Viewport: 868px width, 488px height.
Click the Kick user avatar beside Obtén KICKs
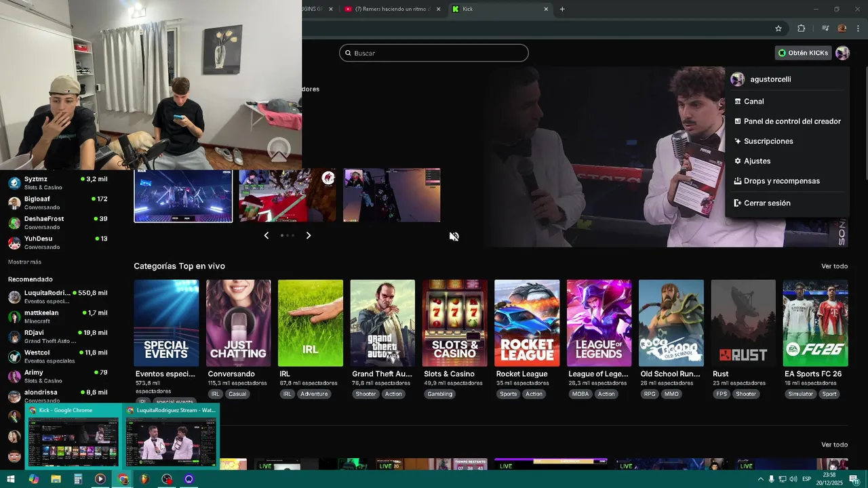[x=842, y=53]
